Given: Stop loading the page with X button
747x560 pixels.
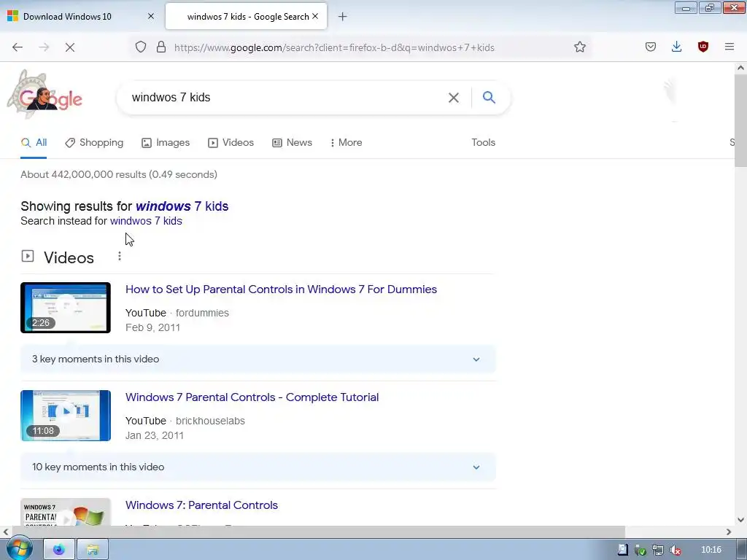Looking at the screenshot, I should point(69,47).
